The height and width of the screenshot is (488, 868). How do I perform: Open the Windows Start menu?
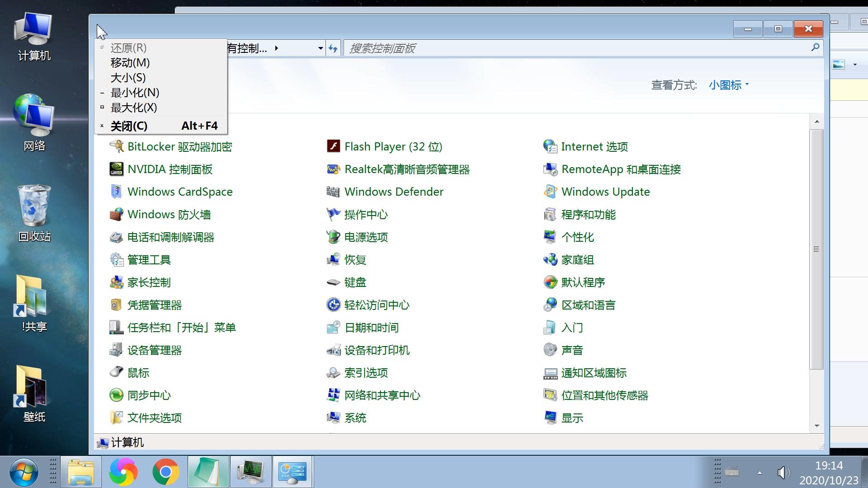pyautogui.click(x=23, y=471)
